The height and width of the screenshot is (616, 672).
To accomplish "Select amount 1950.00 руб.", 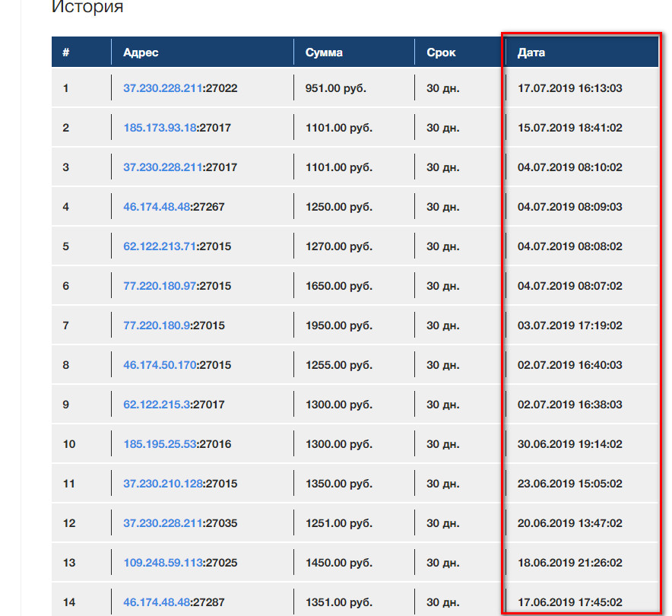I will coord(338,325).
